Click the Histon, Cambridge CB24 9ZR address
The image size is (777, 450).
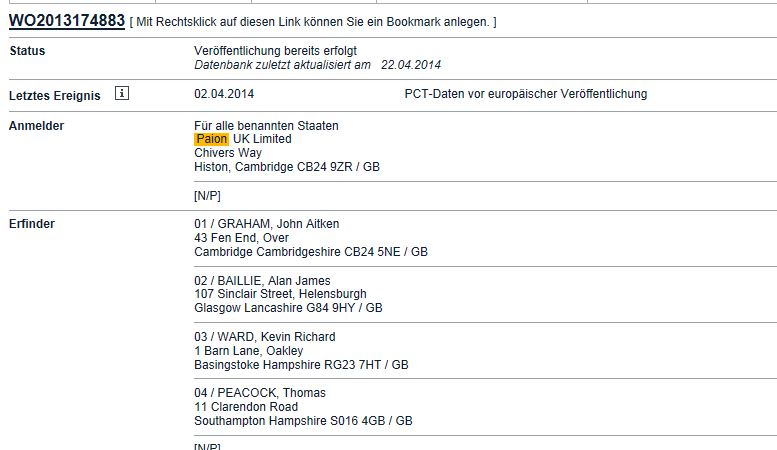287,167
